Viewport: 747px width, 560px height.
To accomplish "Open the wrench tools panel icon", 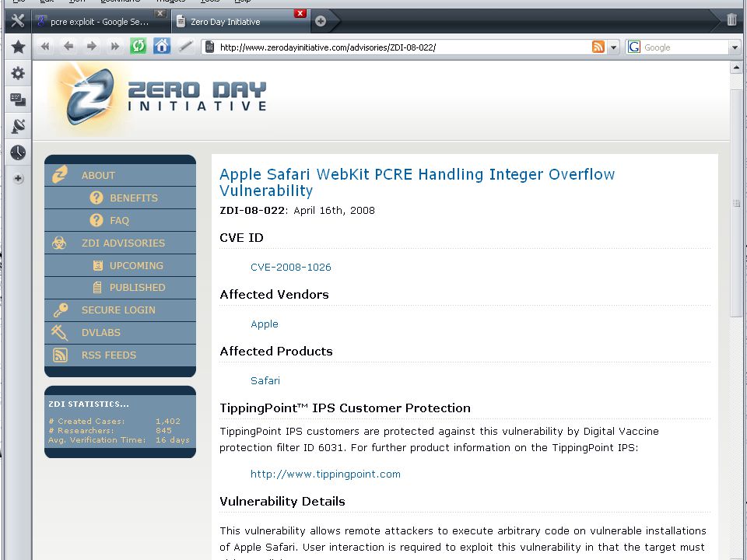I will coord(18,20).
